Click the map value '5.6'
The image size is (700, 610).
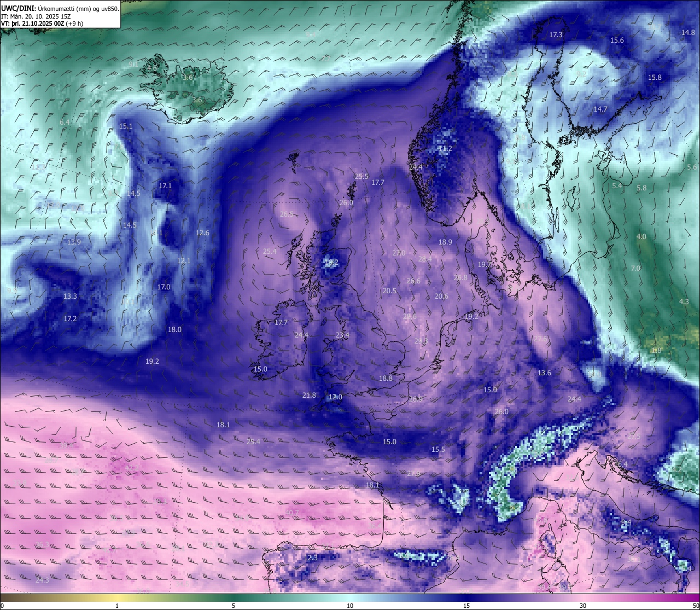pyautogui.click(x=692, y=167)
